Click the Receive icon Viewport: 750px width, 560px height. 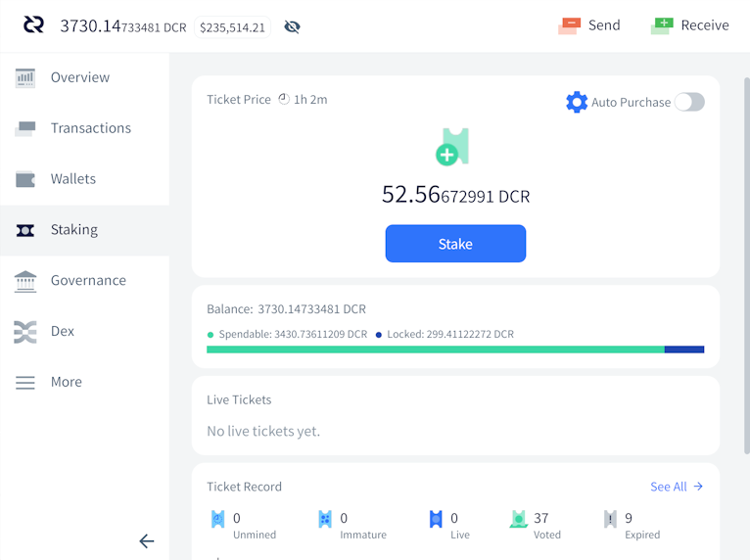(662, 25)
